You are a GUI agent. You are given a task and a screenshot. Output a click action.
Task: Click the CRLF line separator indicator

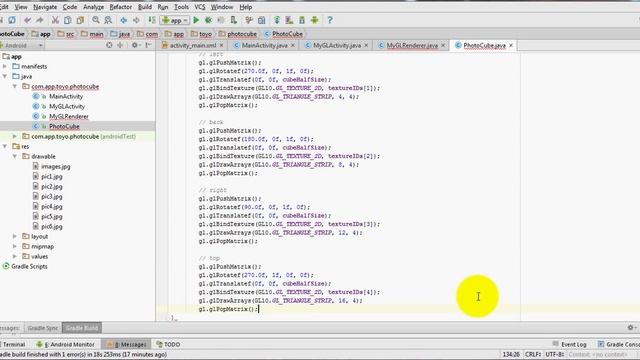[x=533, y=355]
